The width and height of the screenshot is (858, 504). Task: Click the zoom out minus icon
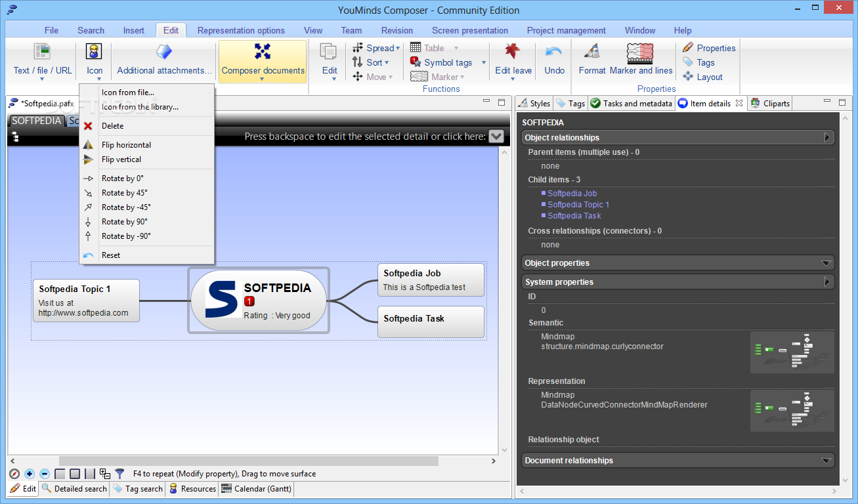45,474
